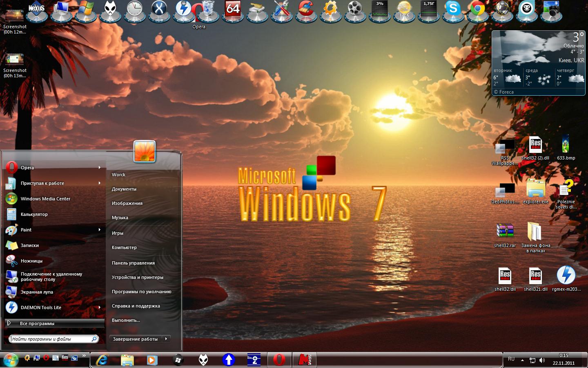Viewport: 588px width, 368px height.
Task: Click the weather dock icon showing 12°C
Action: (404, 11)
